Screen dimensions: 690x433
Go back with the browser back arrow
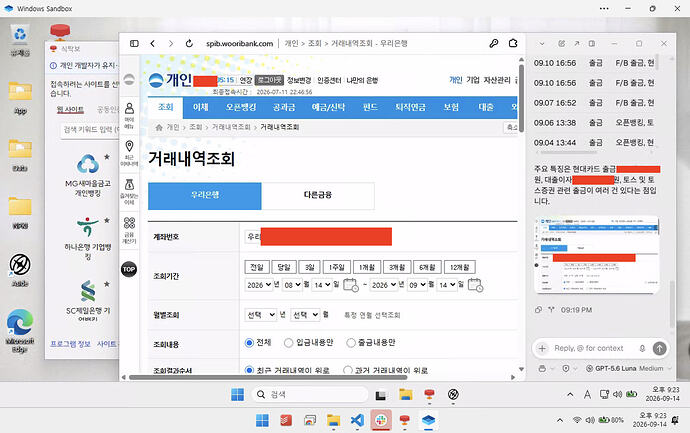pyautogui.click(x=153, y=44)
